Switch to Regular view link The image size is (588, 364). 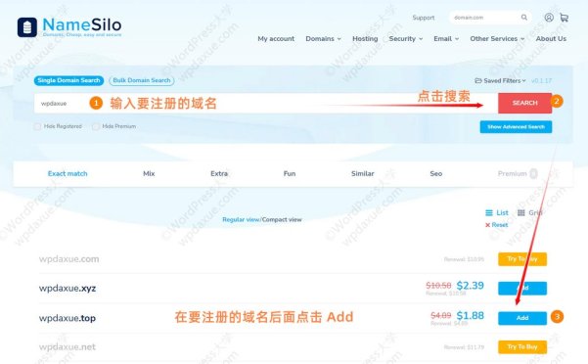pos(241,220)
